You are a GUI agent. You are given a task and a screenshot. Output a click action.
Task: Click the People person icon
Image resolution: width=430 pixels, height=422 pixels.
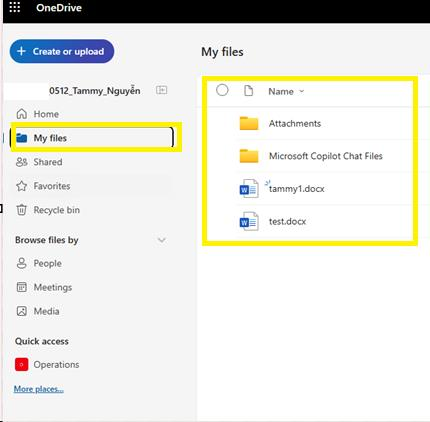(x=22, y=263)
